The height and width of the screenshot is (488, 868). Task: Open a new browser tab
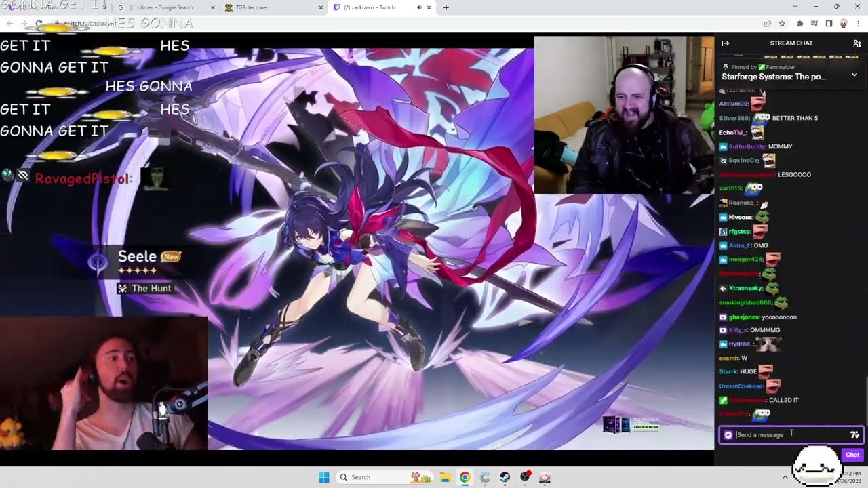coord(446,7)
